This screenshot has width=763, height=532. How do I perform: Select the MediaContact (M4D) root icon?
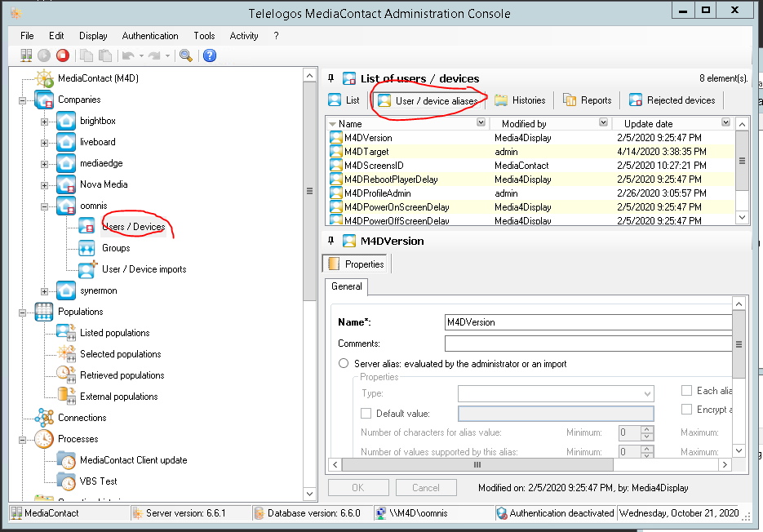click(44, 78)
